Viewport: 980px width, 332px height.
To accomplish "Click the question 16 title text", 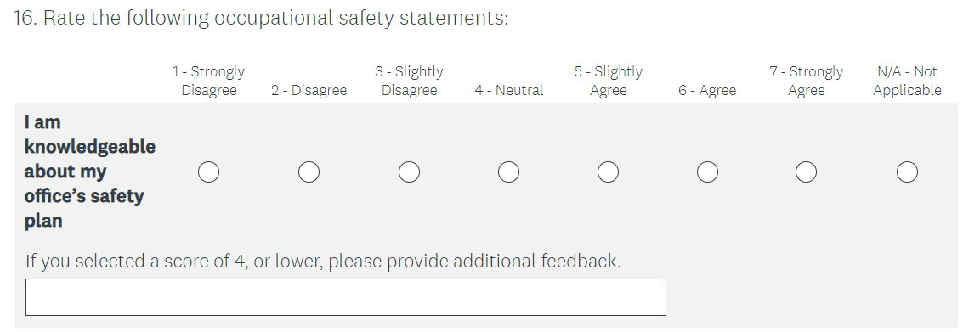I will click(261, 18).
